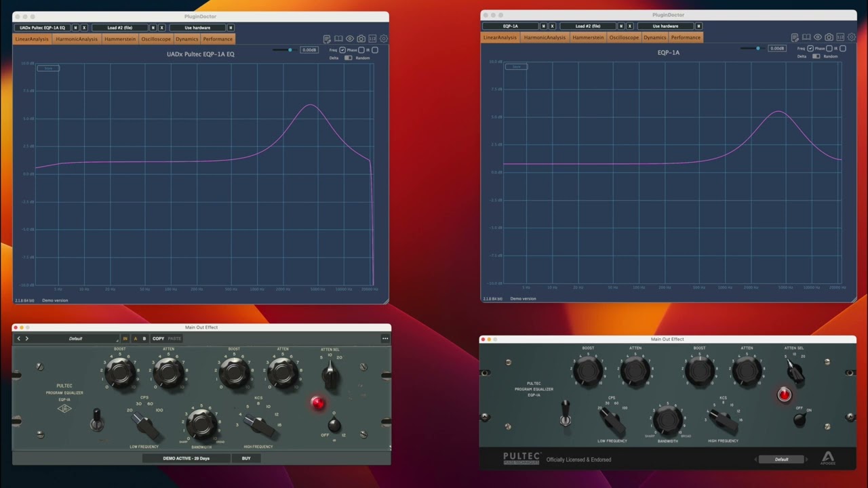Open settings gear in left PluginDoctor window
868x488 pixels.
(x=384, y=39)
